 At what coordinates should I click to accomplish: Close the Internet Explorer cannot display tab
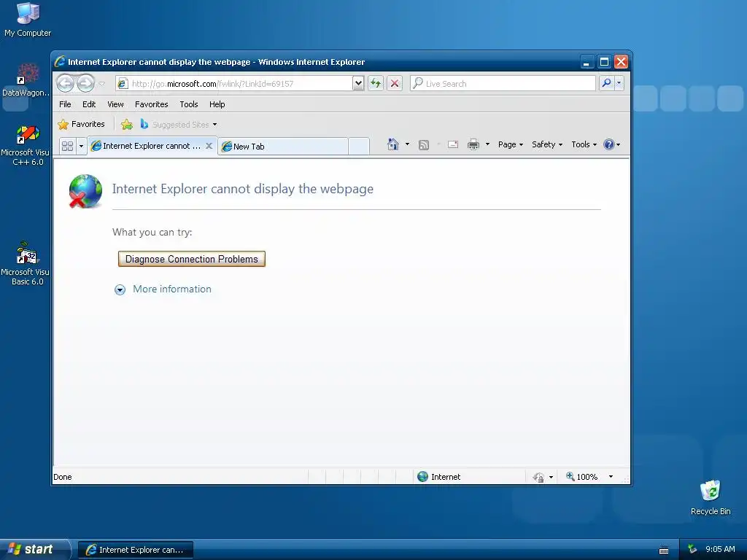click(209, 146)
